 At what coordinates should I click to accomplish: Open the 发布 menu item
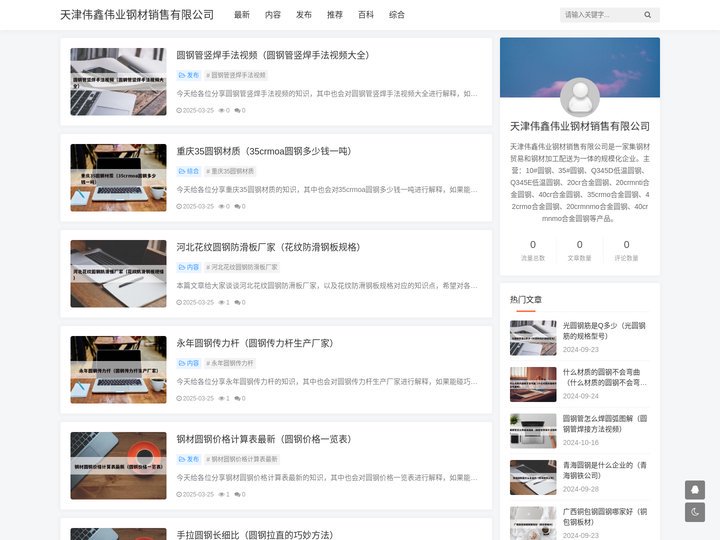pos(304,15)
